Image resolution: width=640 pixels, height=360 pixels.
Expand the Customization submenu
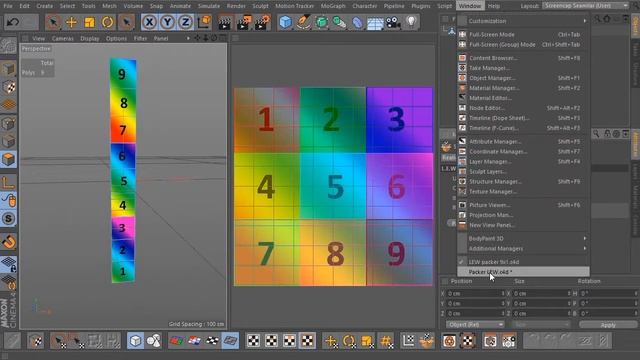pos(523,21)
